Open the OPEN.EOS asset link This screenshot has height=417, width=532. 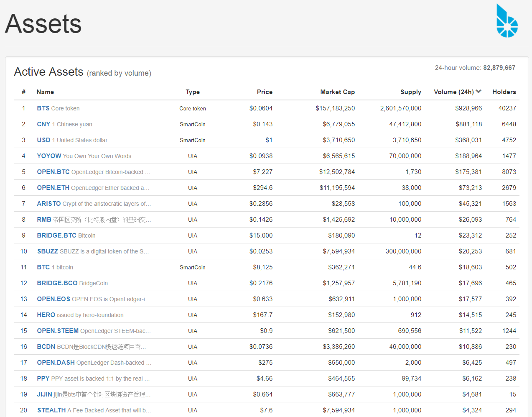[x=53, y=299]
